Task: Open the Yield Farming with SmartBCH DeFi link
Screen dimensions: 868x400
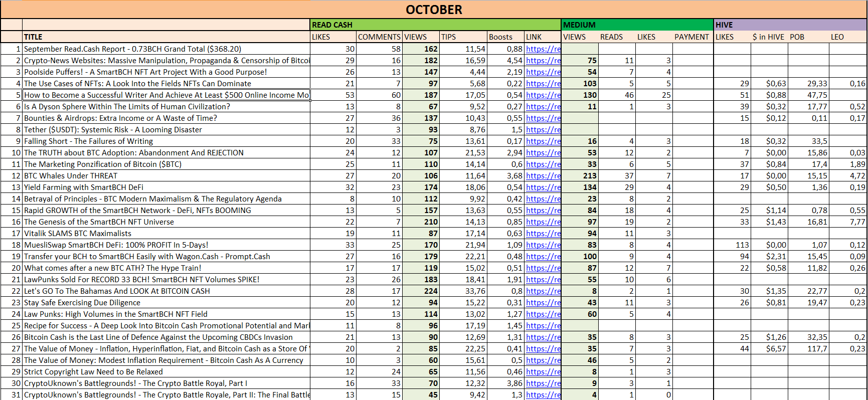Action: (543, 187)
